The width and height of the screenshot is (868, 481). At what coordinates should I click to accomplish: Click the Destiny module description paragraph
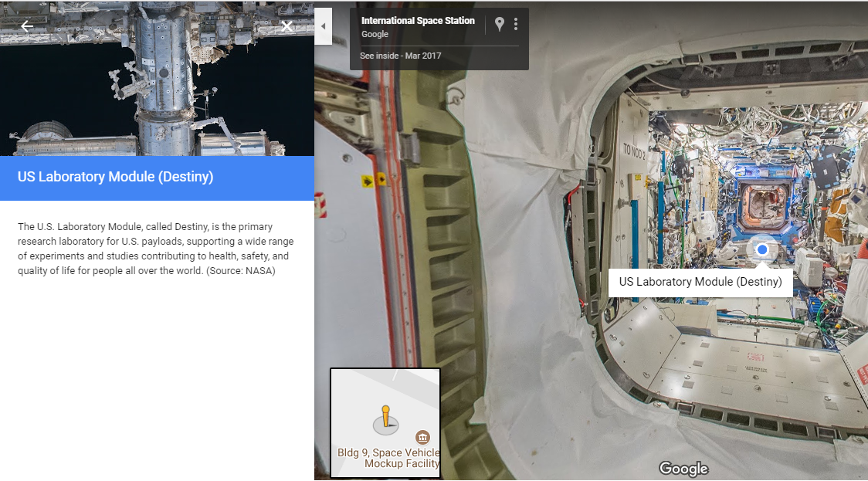point(155,249)
